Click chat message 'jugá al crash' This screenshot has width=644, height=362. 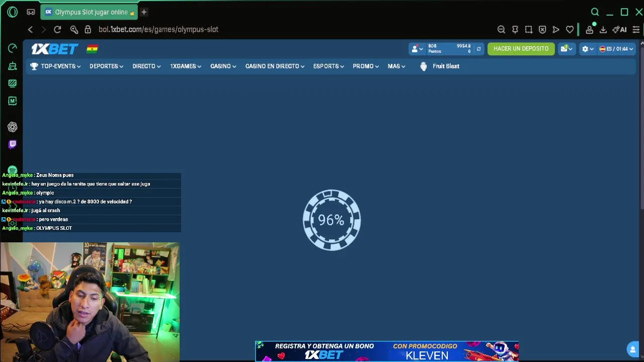(x=45, y=211)
